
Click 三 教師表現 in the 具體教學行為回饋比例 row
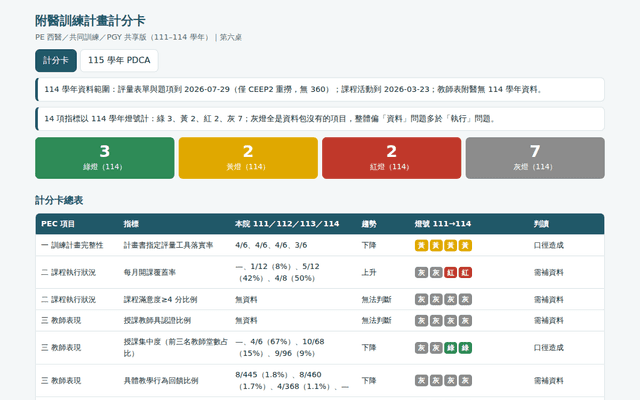(61, 381)
